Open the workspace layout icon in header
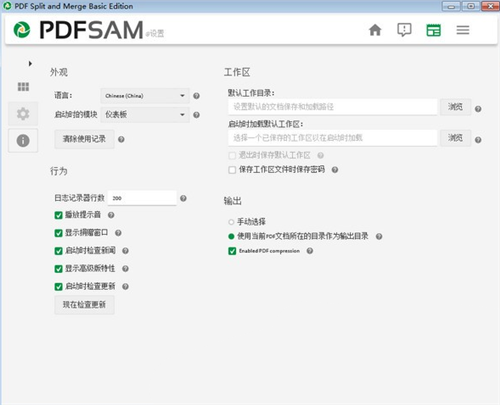Viewport: 500px width, 405px height. coord(433,30)
